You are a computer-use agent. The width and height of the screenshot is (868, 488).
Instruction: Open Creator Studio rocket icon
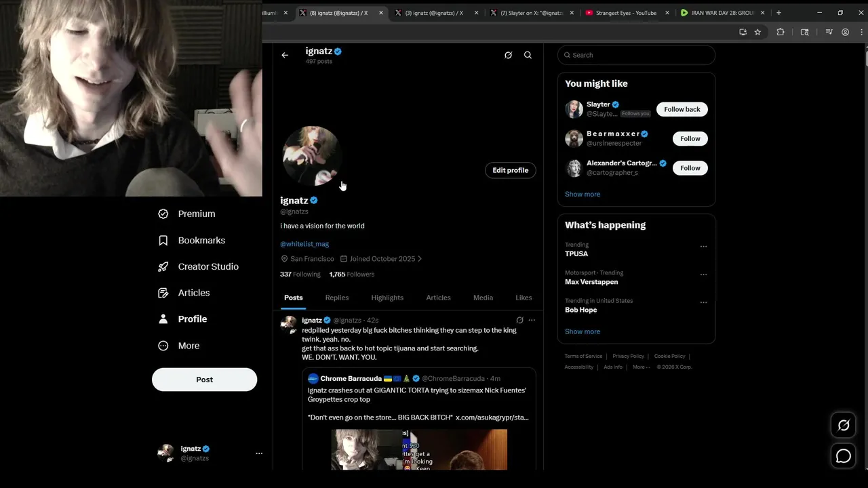(x=163, y=266)
